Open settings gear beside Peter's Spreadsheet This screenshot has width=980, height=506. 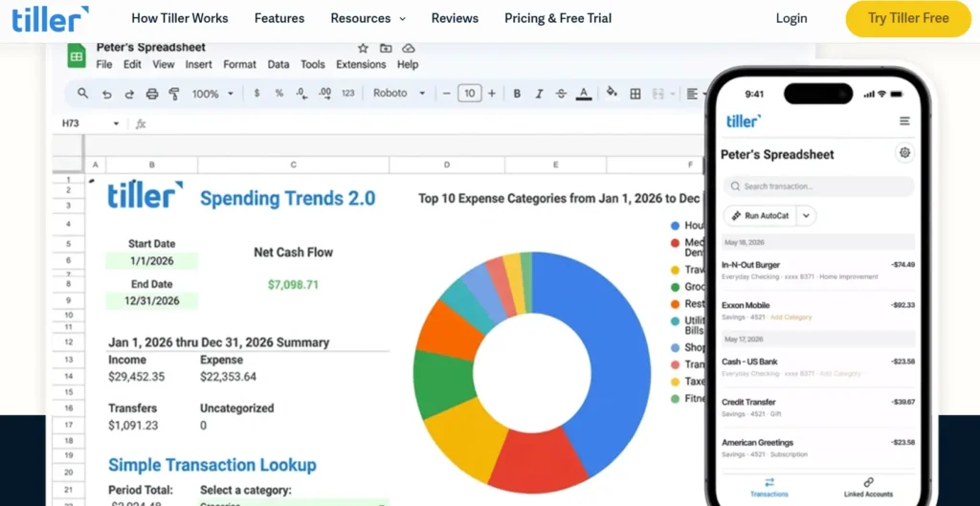(x=904, y=152)
